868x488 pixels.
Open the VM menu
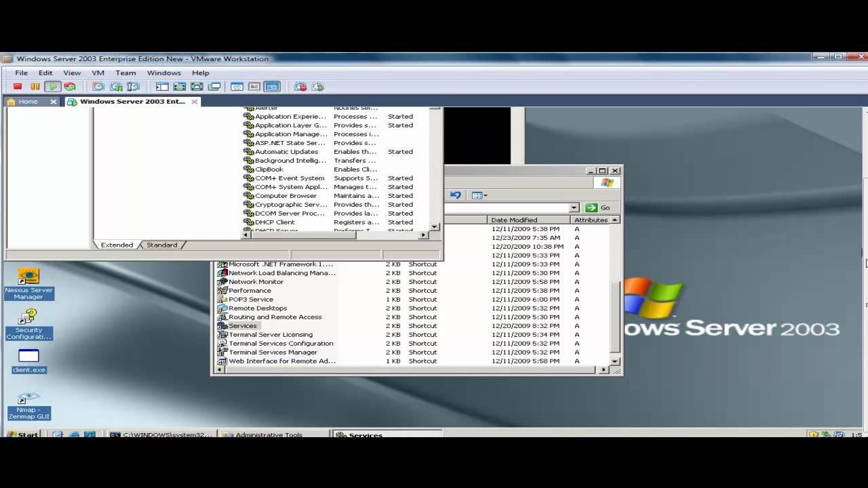click(98, 73)
